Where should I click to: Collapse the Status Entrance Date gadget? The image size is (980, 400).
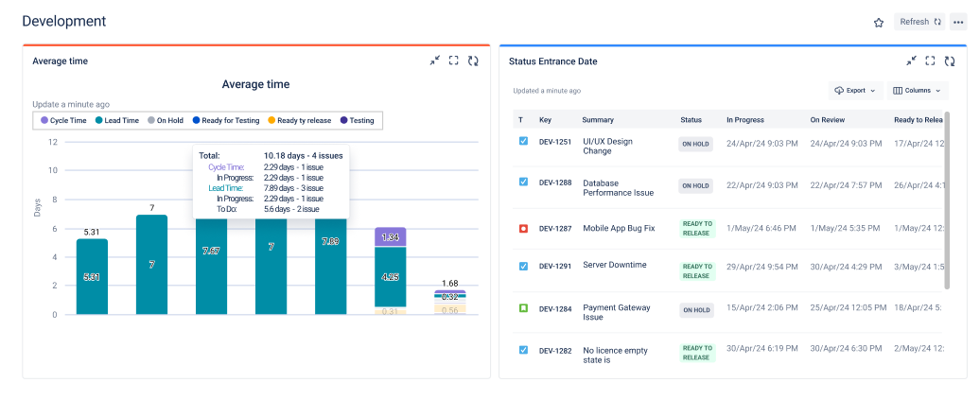[x=911, y=61]
